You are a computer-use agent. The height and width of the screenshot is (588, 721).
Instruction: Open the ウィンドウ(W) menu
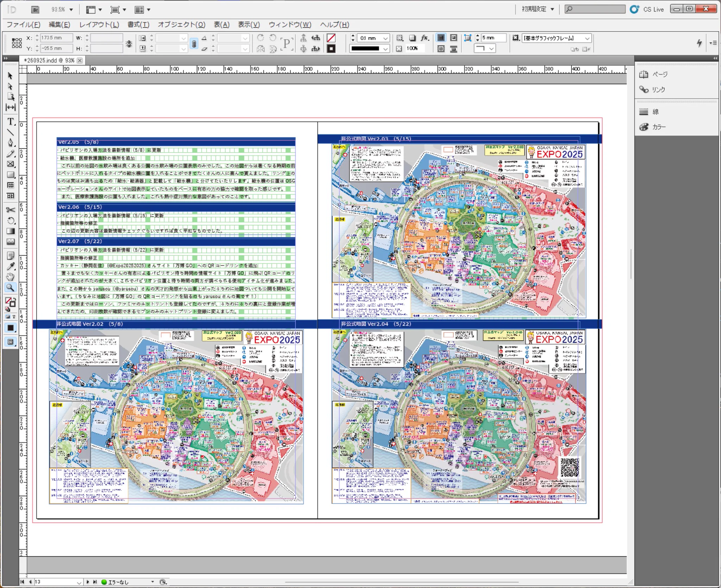pos(290,25)
